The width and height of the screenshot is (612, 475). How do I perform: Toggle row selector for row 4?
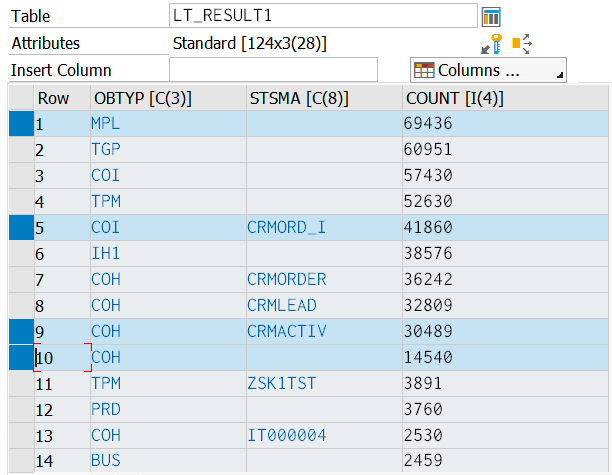click(21, 202)
